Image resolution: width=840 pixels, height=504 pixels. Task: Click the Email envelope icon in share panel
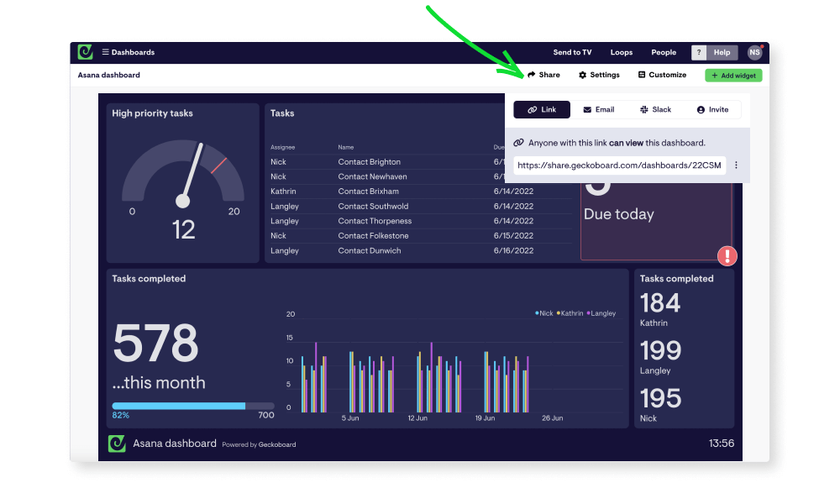586,109
